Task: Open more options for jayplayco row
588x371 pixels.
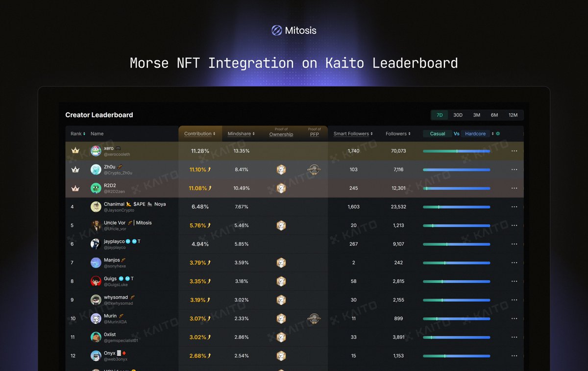Action: [x=514, y=244]
